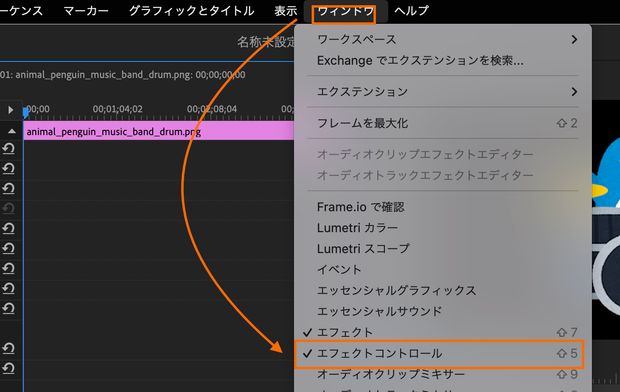This screenshot has height=392, width=620.
Task: Click the 00;01;04;02 ruler timecode
Action: [117, 109]
